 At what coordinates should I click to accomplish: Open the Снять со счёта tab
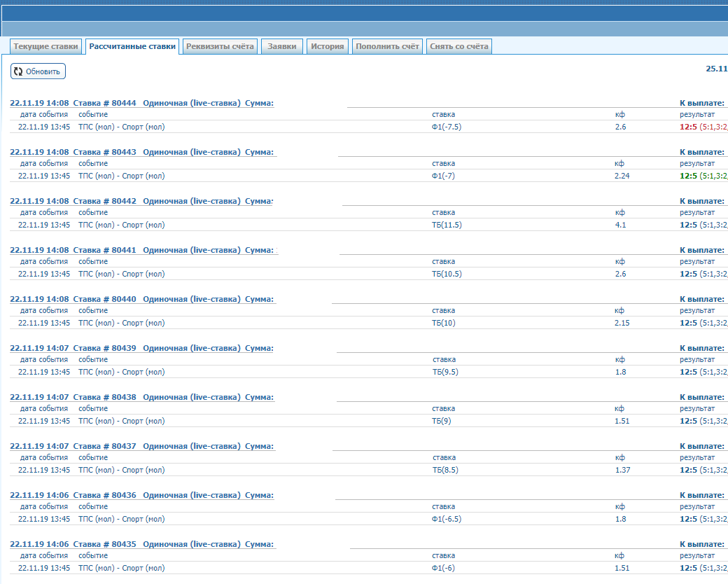pyautogui.click(x=458, y=46)
